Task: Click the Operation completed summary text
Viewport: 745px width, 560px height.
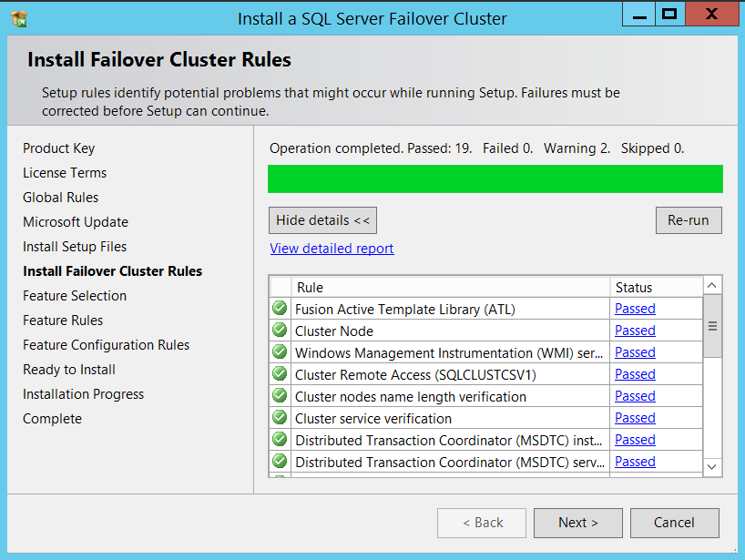Action: [476, 148]
